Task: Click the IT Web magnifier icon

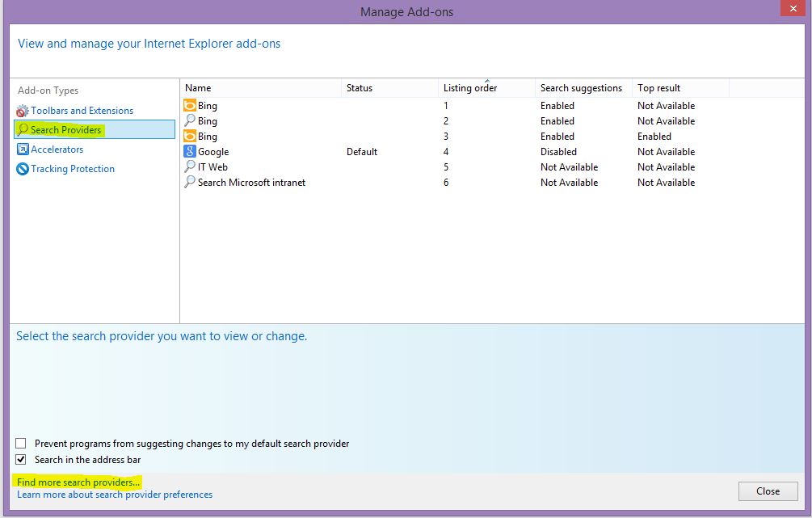Action: 190,166
